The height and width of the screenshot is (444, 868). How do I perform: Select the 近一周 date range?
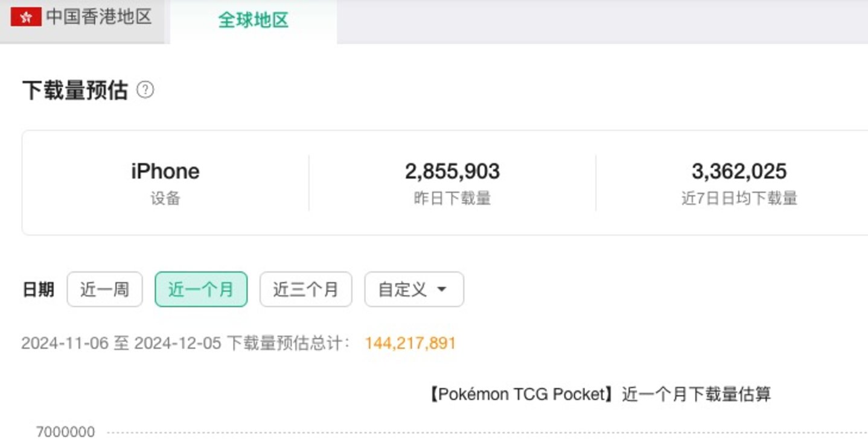click(104, 290)
